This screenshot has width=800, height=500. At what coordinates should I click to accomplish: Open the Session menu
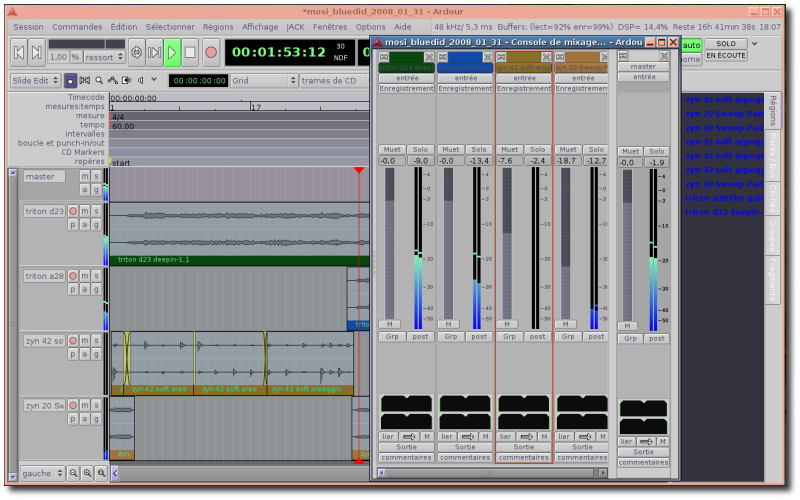(28, 27)
